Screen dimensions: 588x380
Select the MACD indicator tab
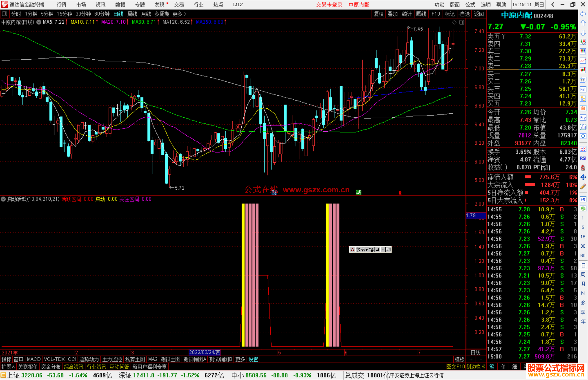click(34, 359)
